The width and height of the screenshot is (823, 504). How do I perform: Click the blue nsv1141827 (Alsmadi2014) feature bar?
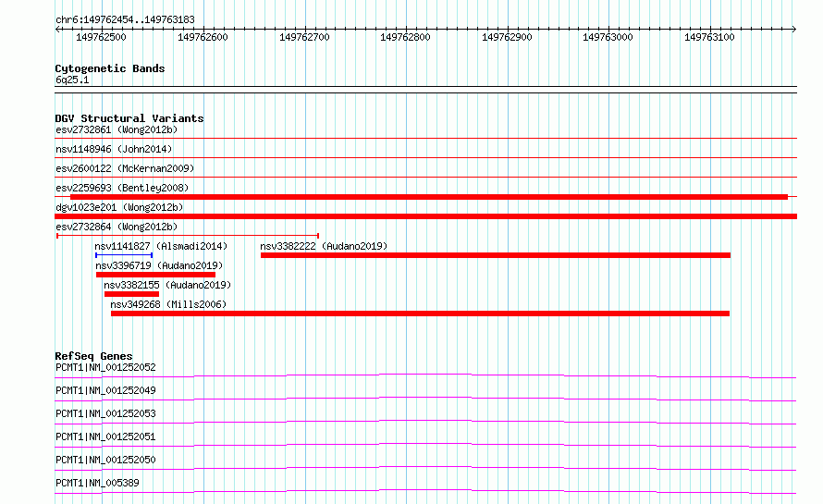(124, 255)
